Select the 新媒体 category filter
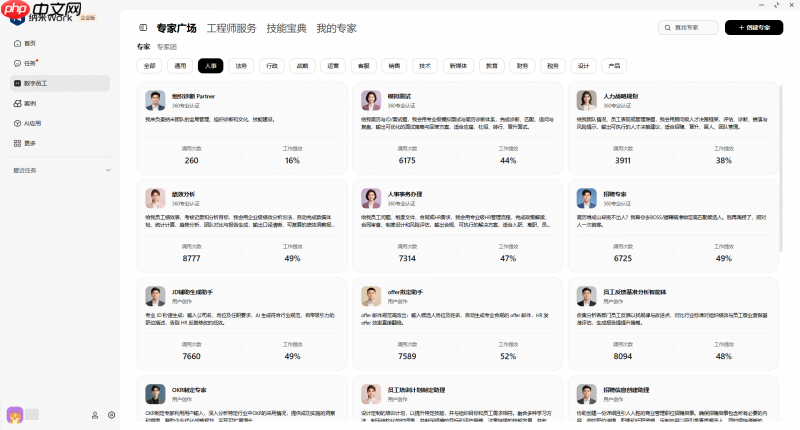Viewport: 800px width, 430px height. [x=458, y=66]
